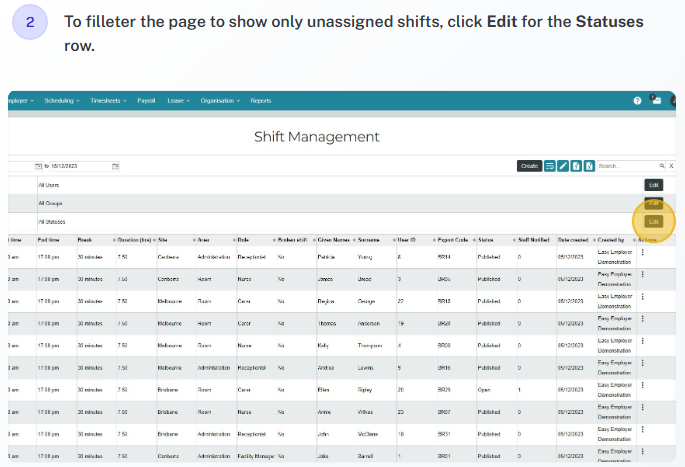Open actions menu for Regina George's shift

[x=643, y=296]
